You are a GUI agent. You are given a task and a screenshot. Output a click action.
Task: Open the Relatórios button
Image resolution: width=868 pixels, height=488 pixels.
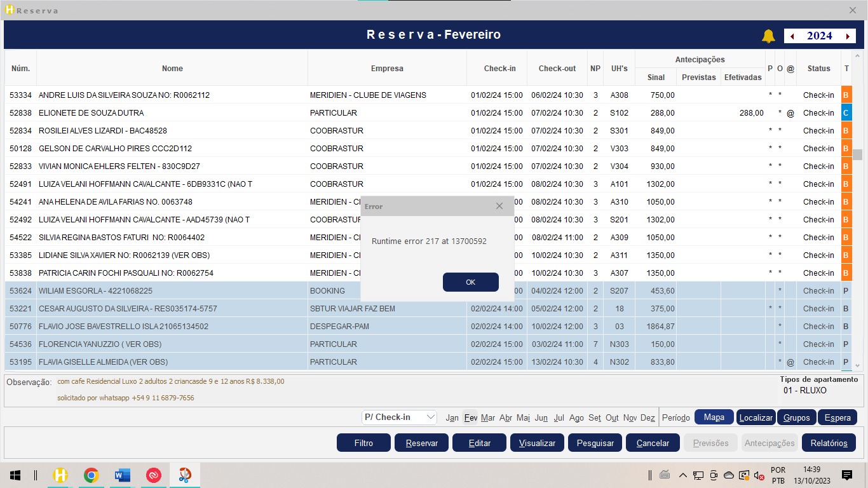coord(829,443)
